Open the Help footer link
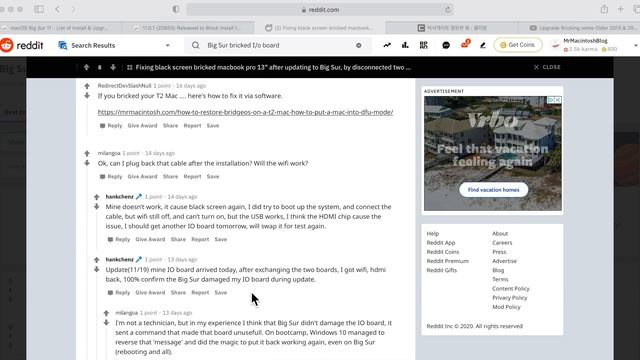 [x=433, y=234]
